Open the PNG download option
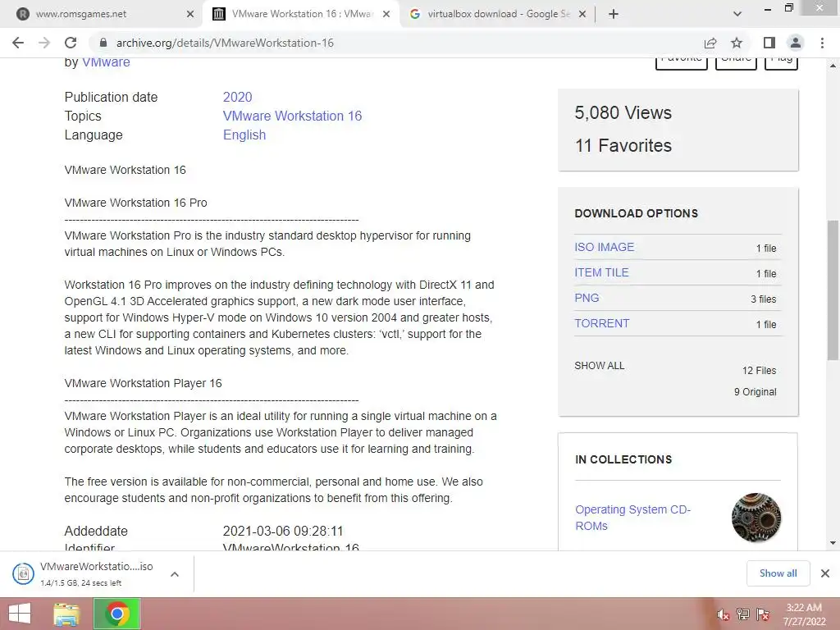 (587, 298)
